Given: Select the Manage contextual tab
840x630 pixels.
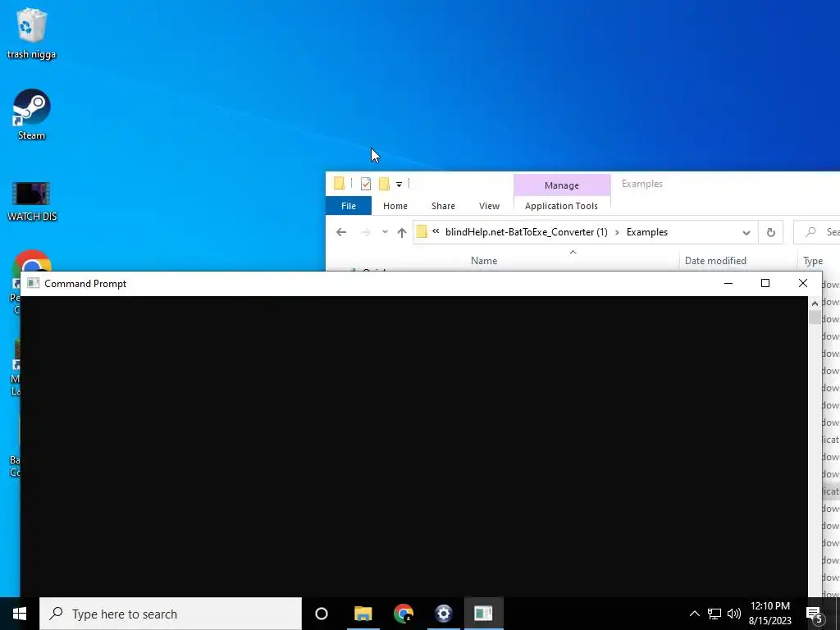Looking at the screenshot, I should 561,185.
